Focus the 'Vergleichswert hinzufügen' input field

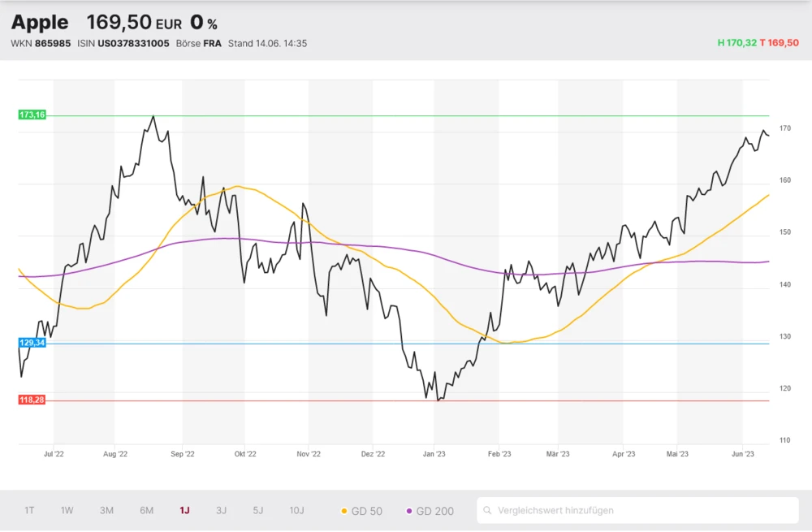point(641,511)
